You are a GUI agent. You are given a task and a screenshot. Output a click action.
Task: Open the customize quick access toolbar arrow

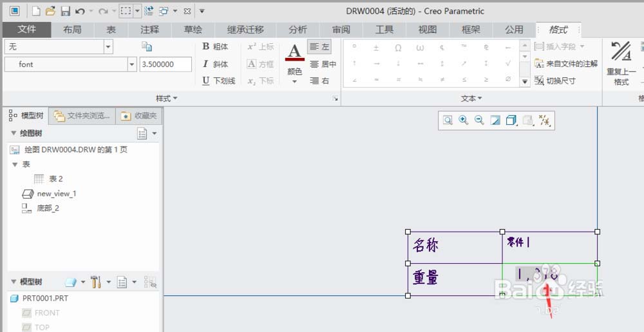coord(202,12)
